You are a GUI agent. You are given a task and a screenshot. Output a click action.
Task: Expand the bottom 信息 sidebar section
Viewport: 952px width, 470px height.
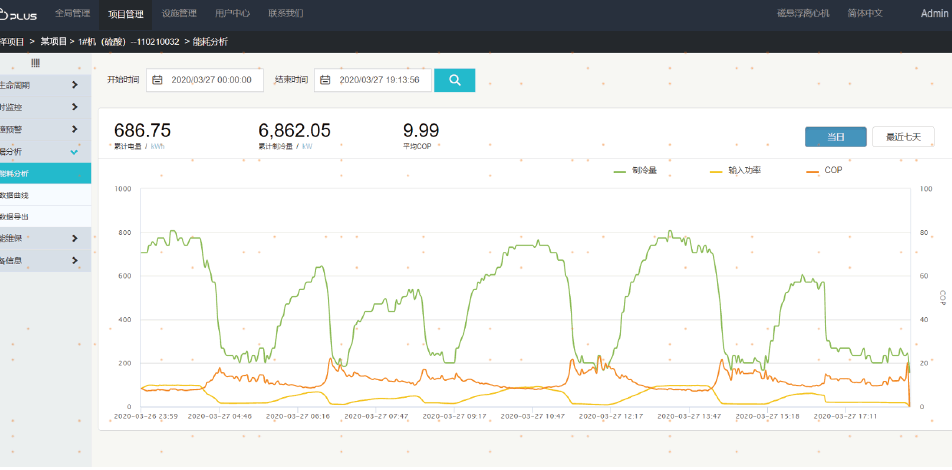tap(75, 260)
